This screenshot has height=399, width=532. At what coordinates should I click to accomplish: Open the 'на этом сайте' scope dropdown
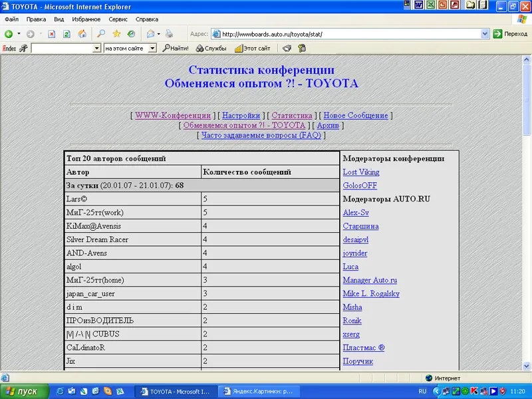152,49
